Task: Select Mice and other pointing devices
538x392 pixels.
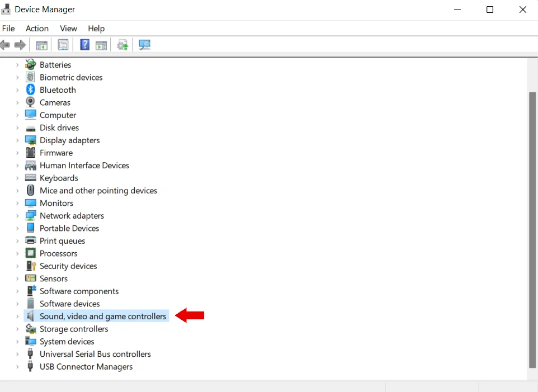Action: pos(98,191)
